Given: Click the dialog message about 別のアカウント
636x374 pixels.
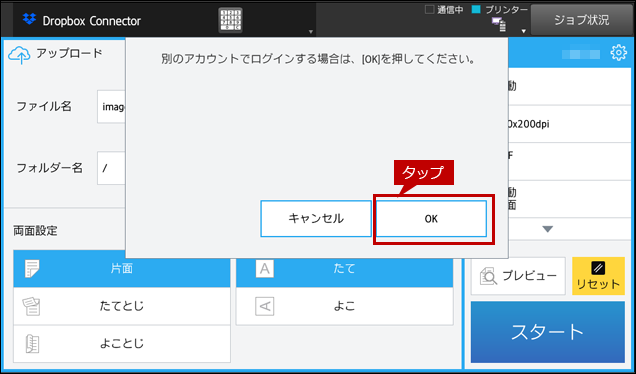Looking at the screenshot, I should (318, 59).
